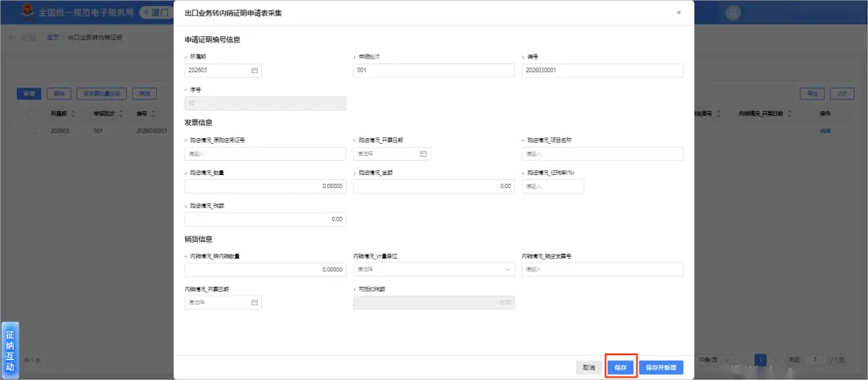
Task: Expand the 内销情况_计量单位 dropdown
Action: 433,269
